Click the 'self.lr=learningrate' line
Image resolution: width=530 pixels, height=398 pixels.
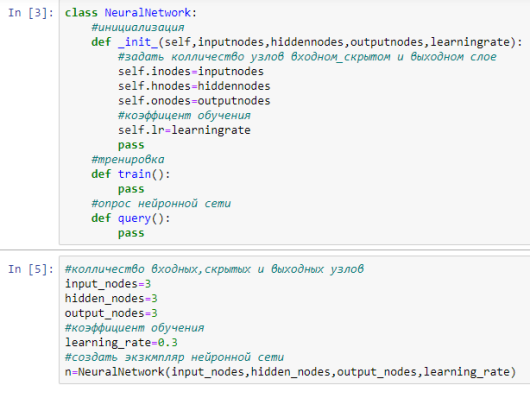tap(184, 130)
